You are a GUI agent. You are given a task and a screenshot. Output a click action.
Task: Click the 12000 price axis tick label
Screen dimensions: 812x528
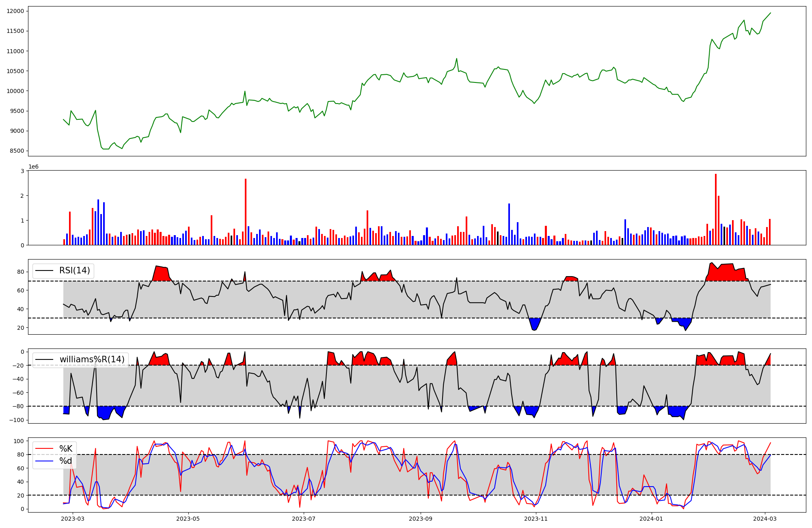pos(15,11)
